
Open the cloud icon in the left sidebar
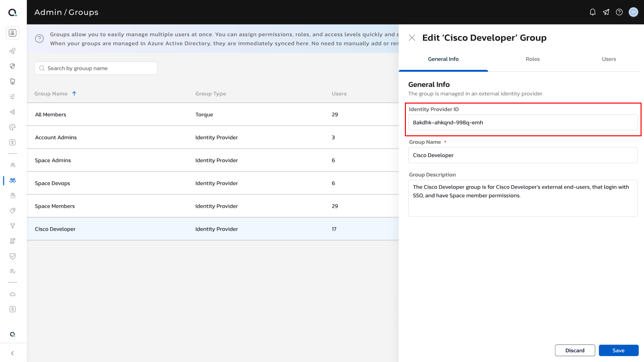click(x=13, y=294)
